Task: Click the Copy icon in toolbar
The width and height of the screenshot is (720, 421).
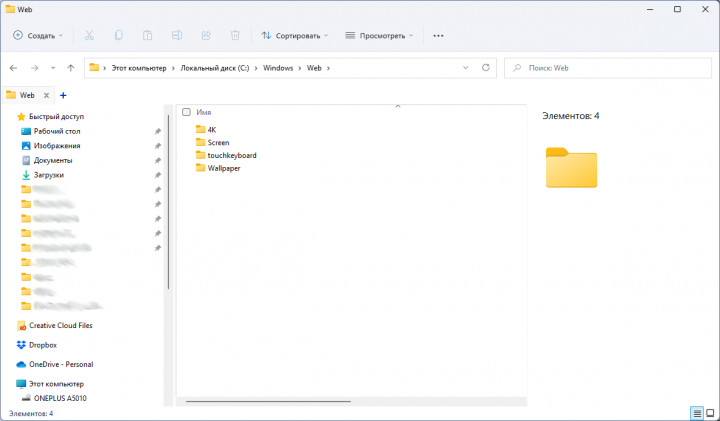Action: 118,35
